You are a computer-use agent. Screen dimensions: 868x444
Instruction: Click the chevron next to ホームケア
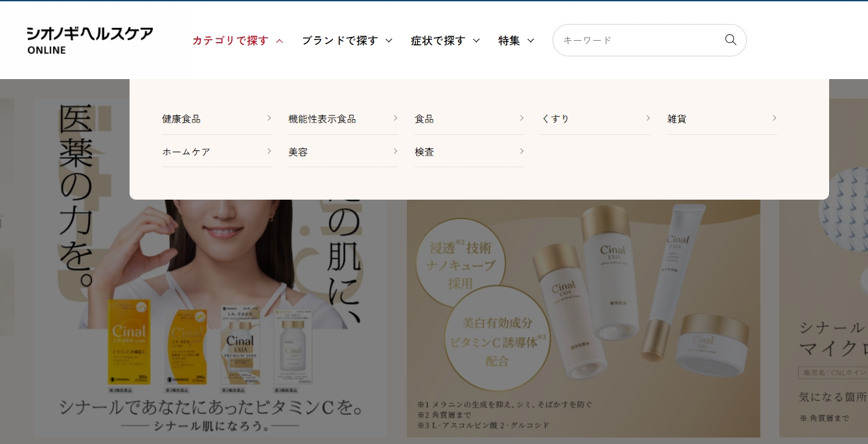269,151
